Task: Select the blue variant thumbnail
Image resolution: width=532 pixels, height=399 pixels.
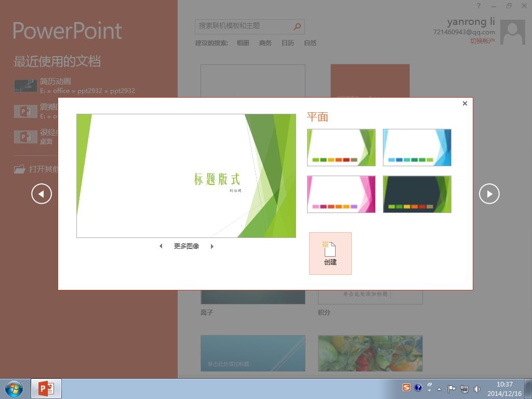Action: coord(417,147)
